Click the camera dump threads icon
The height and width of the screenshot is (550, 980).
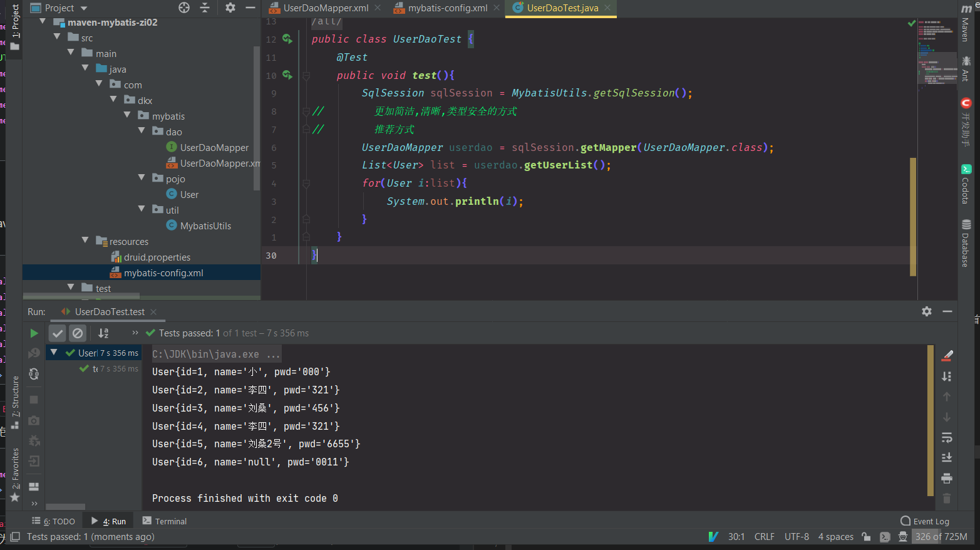(34, 420)
